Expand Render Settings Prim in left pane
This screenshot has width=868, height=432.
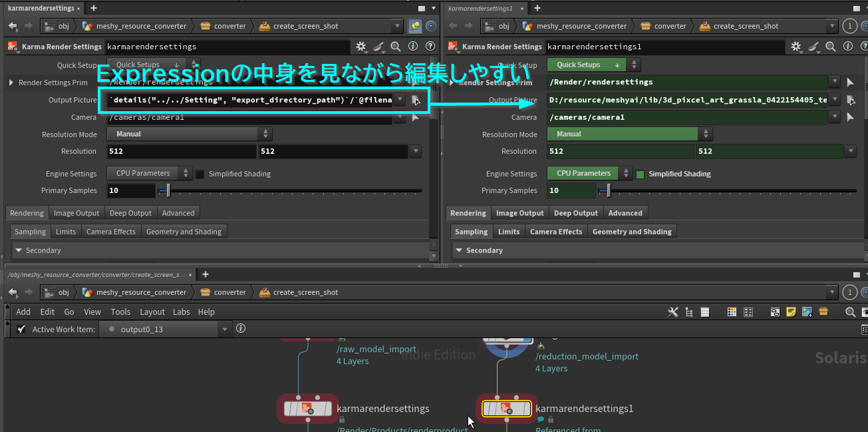click(x=12, y=83)
